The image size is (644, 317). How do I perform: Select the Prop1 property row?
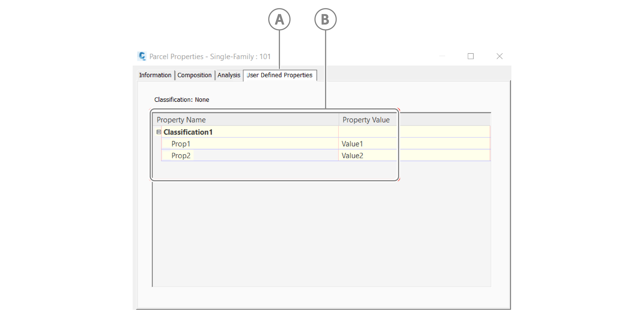pos(181,144)
